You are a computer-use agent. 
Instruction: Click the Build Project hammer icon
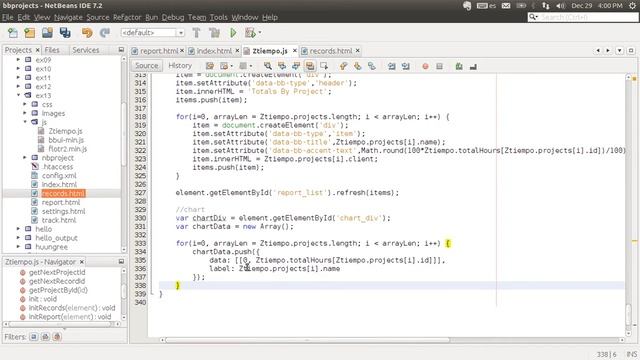(x=196, y=33)
